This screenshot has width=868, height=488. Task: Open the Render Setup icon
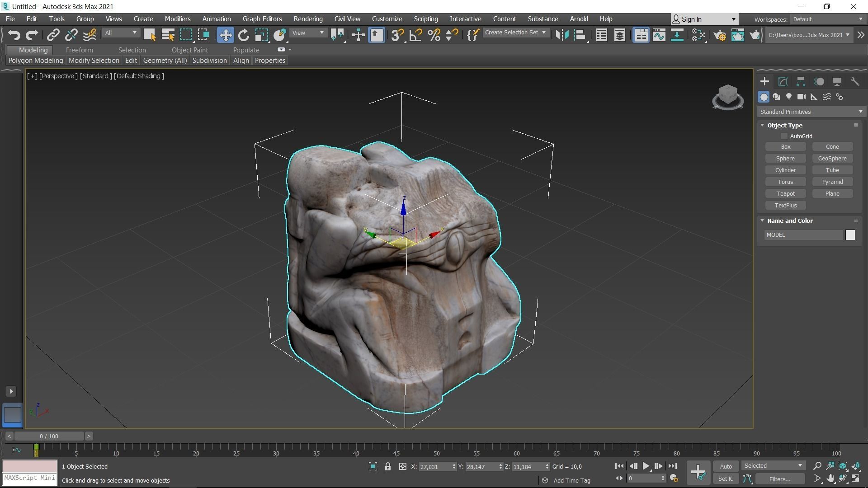pyautogui.click(x=720, y=35)
